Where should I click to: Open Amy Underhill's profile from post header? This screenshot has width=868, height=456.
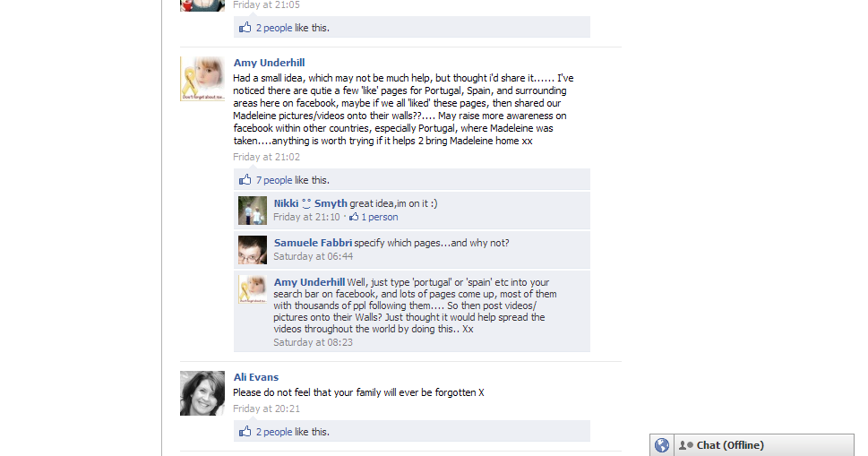[269, 63]
